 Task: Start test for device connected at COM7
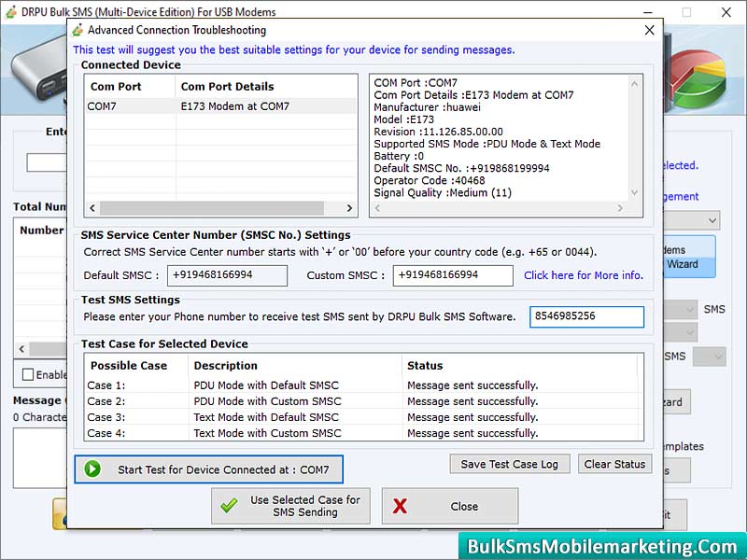coord(208,469)
